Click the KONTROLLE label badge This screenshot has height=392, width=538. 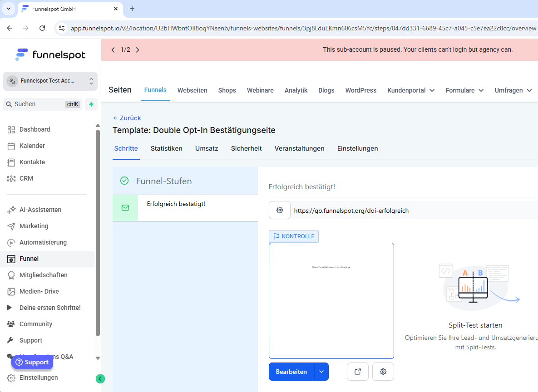click(x=294, y=236)
